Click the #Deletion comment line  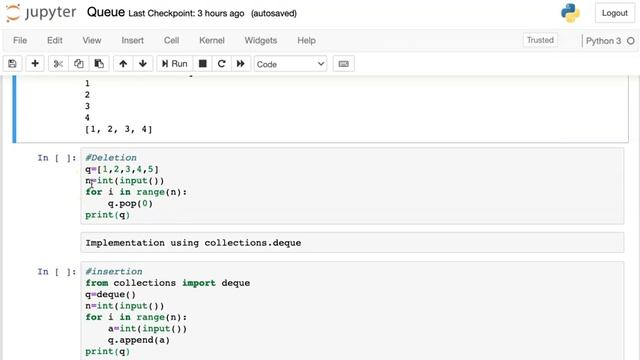click(x=111, y=158)
